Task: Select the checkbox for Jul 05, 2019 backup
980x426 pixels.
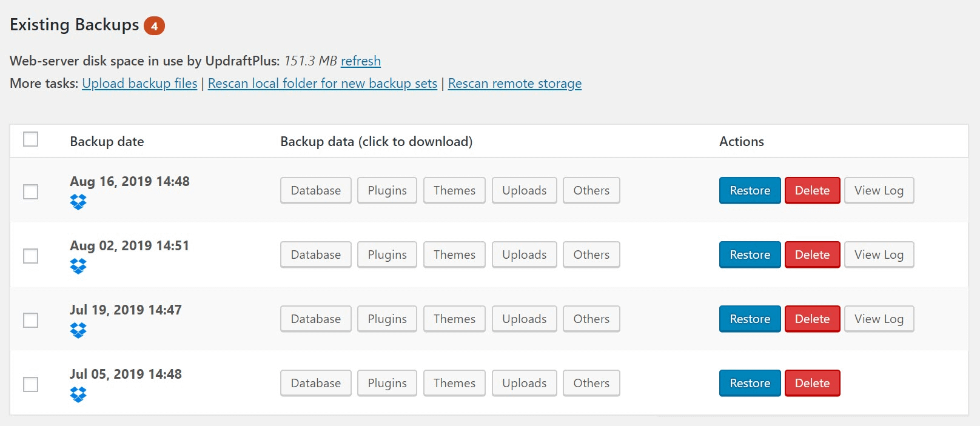Action: 30,384
